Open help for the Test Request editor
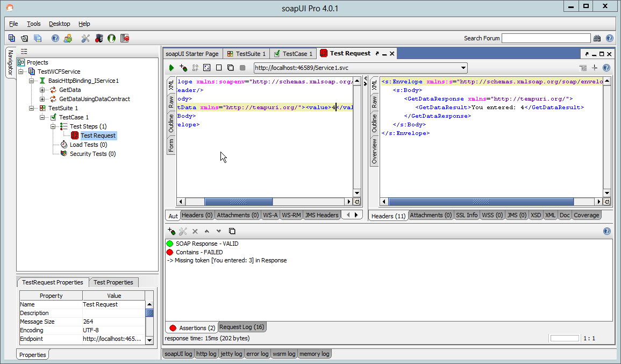 point(606,68)
